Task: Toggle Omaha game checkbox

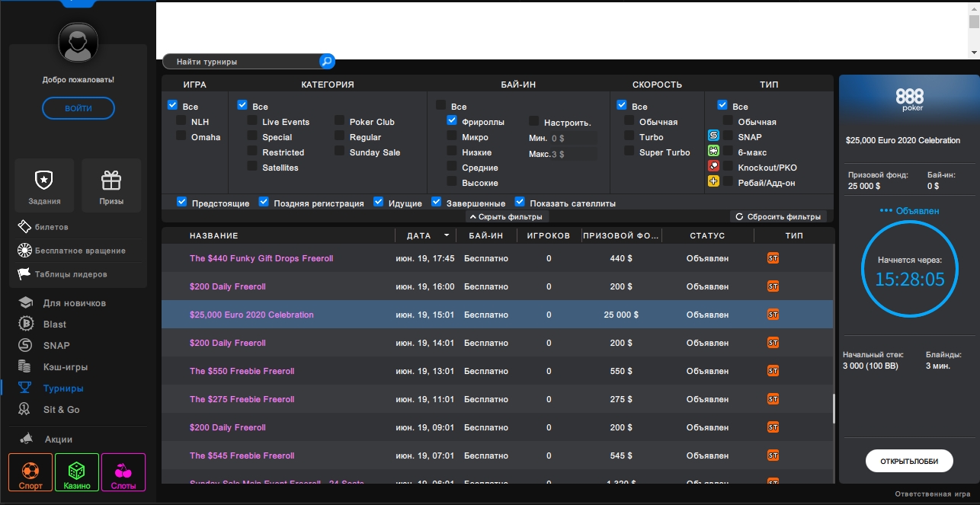Action: (181, 136)
